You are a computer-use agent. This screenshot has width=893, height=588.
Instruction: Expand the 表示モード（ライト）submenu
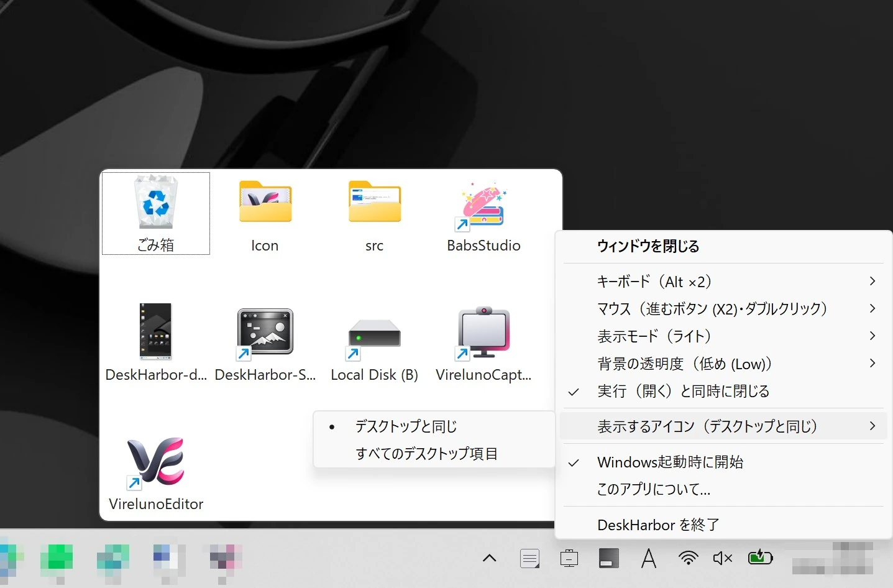723,336
